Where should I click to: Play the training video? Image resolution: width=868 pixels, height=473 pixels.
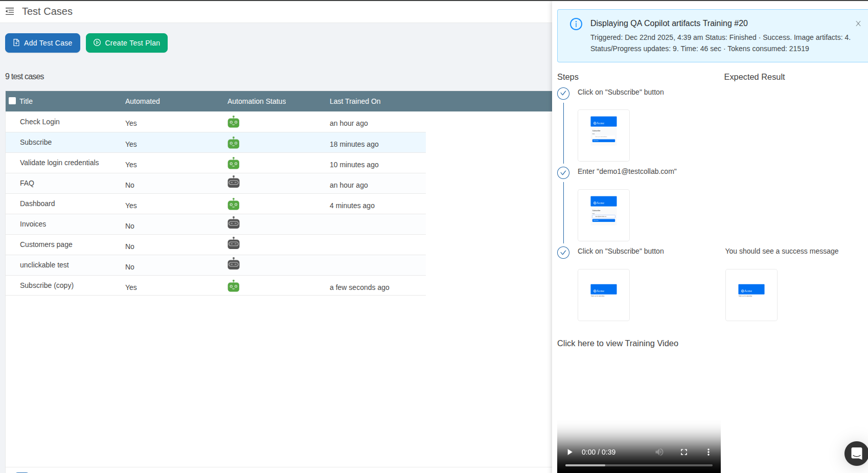click(x=569, y=452)
